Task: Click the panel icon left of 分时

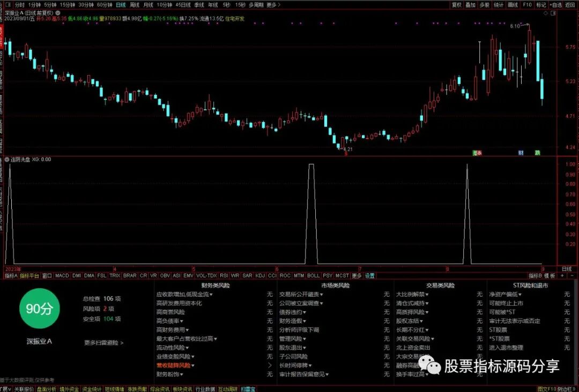Action: tap(9, 5)
